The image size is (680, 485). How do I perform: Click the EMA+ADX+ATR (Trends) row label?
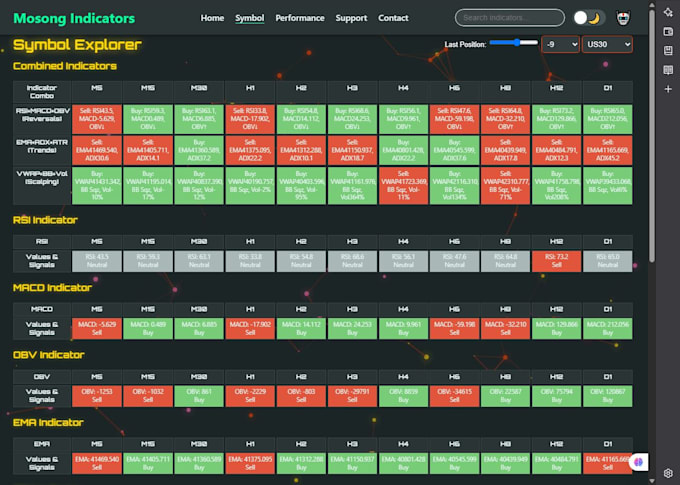(42, 150)
